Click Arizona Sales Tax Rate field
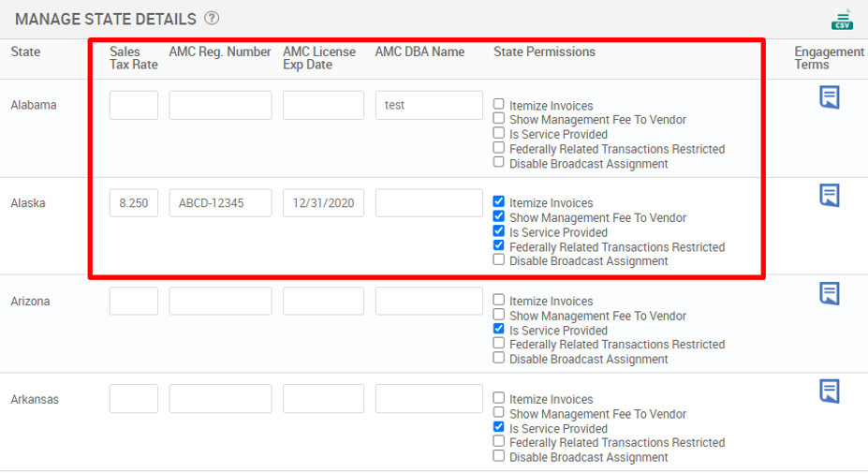 (x=133, y=301)
